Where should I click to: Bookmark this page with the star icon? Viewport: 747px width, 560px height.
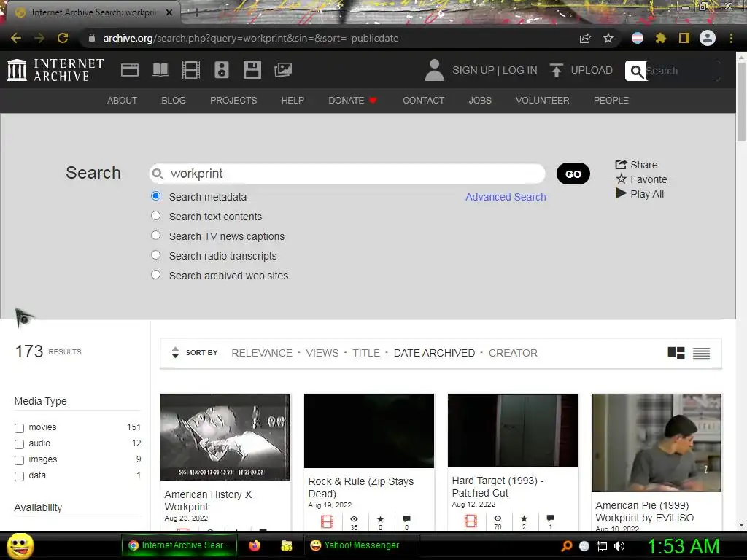[x=608, y=38]
